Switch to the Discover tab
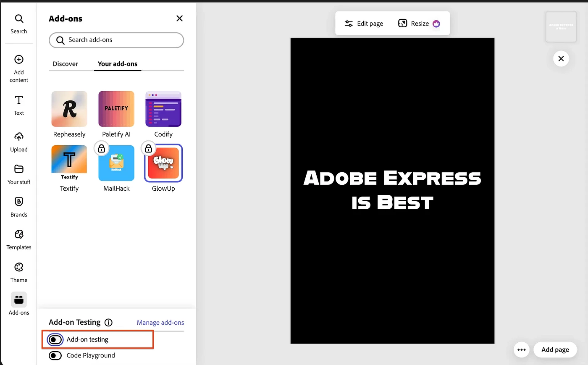 [x=66, y=64]
